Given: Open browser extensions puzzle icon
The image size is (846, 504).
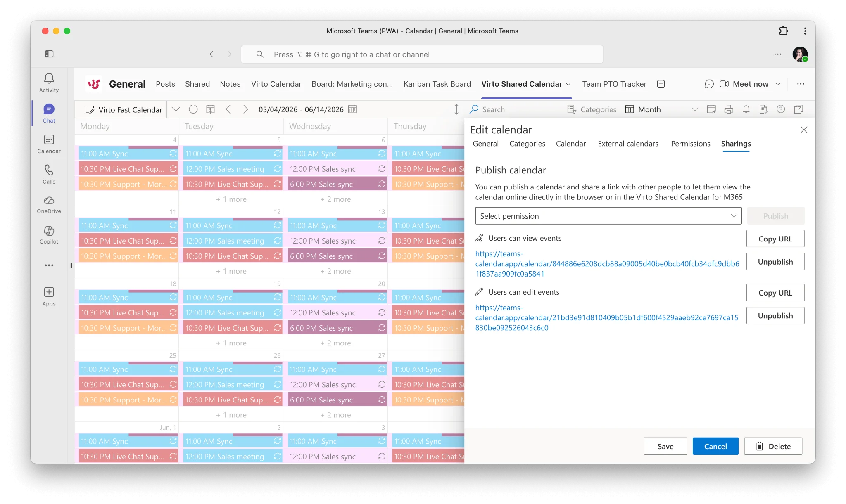Looking at the screenshot, I should coord(783,31).
